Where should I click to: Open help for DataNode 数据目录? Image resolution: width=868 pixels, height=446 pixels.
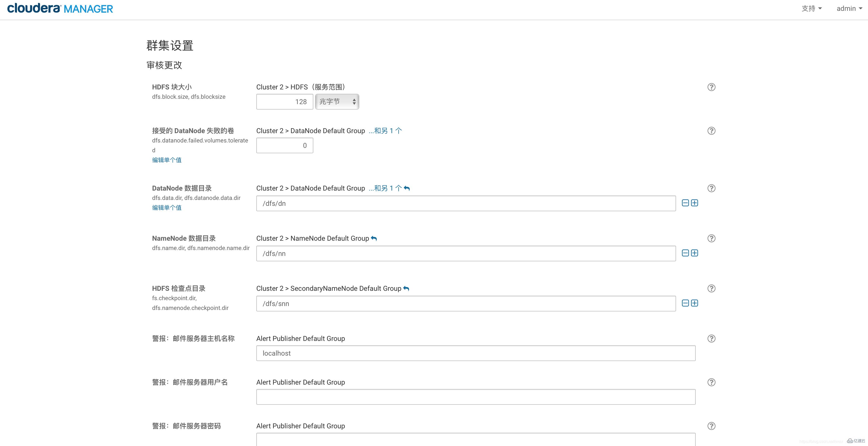[x=711, y=188]
